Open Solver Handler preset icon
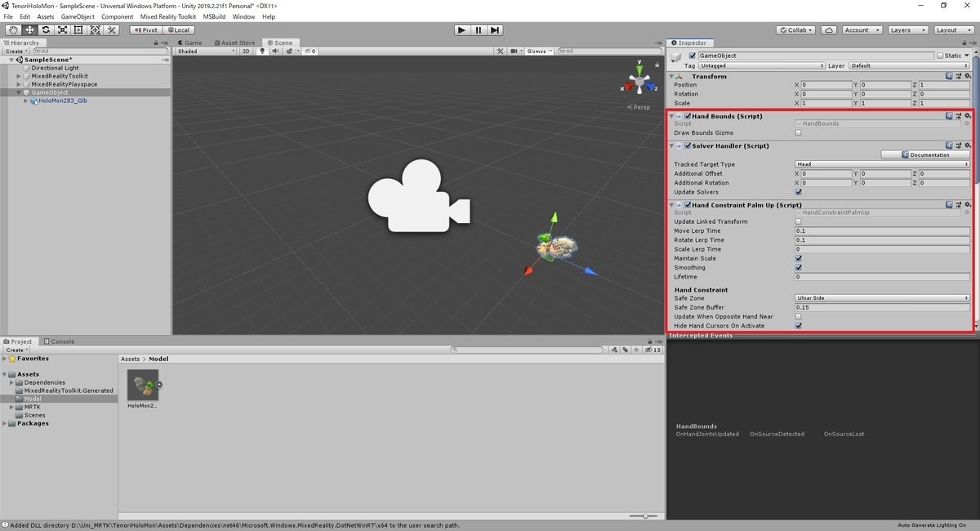Image resolution: width=980 pixels, height=531 pixels. (958, 145)
